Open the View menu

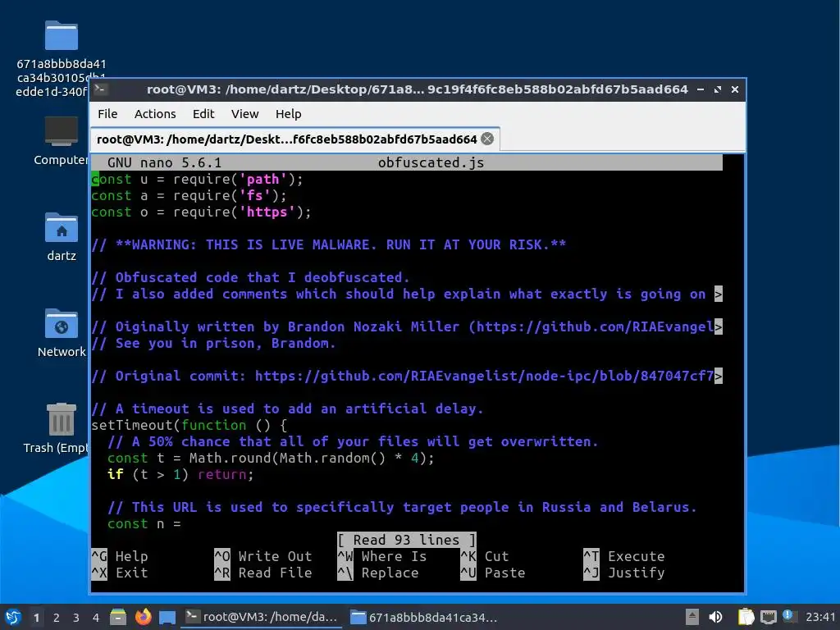244,114
